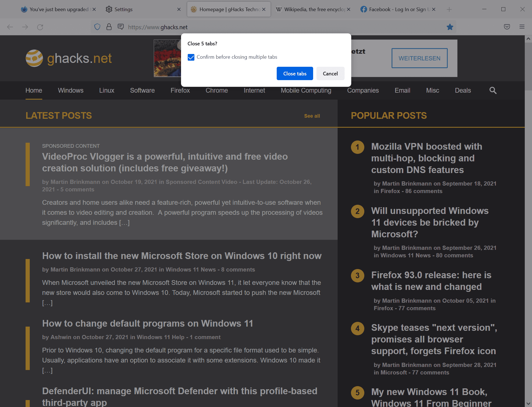Open the permissions icon in address bar

pos(121,27)
